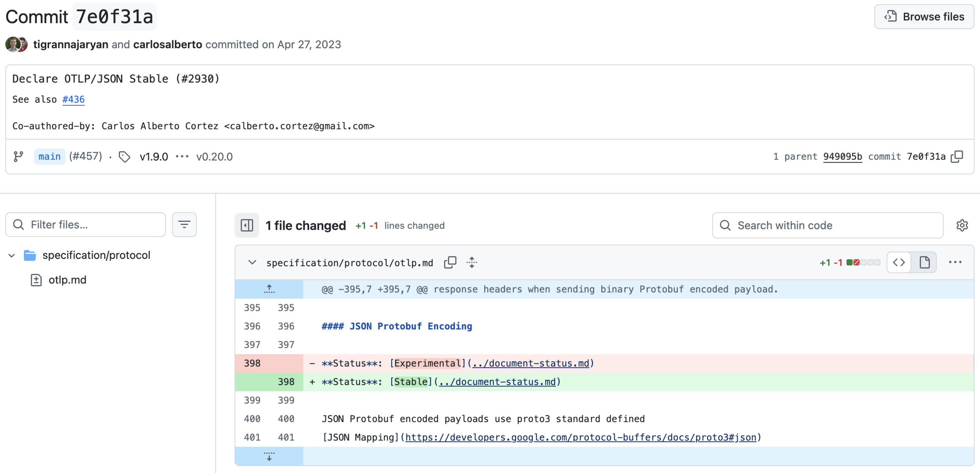Viewport: 980px width, 473px height.
Task: Collapse specification/protocol folder in tree
Action: click(12, 256)
